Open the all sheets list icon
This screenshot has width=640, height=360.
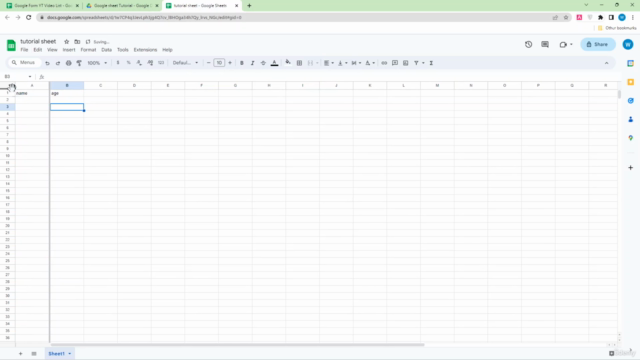click(x=34, y=353)
